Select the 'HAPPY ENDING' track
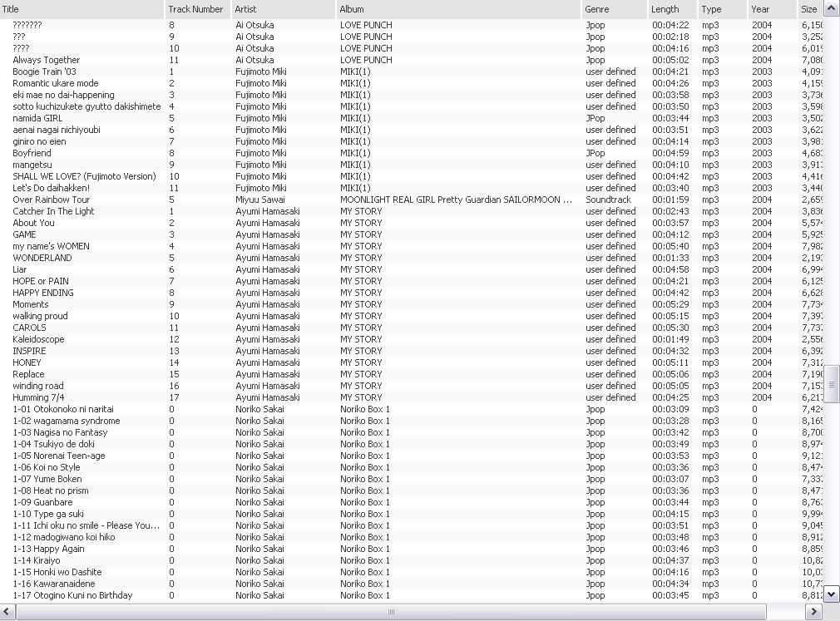Viewport: 840px width, 621px height. pos(412,293)
